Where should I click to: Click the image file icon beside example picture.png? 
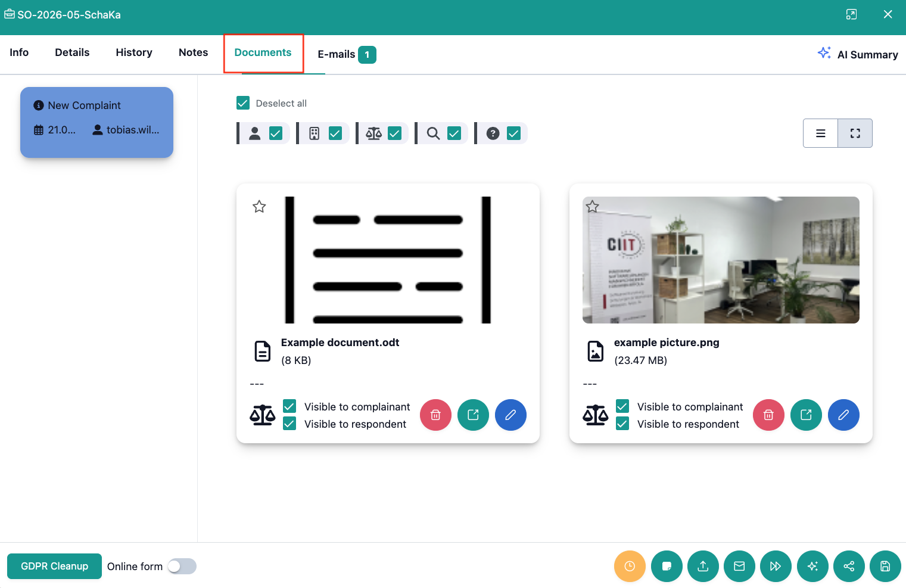point(596,351)
